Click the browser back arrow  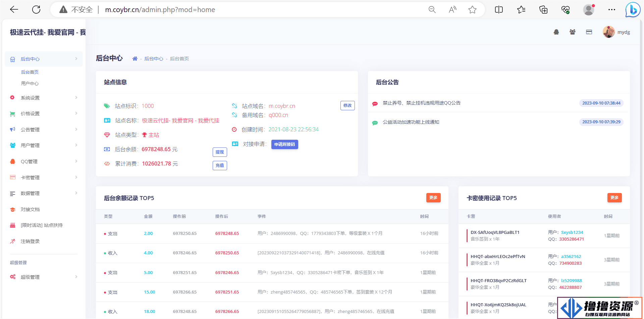[x=14, y=10]
